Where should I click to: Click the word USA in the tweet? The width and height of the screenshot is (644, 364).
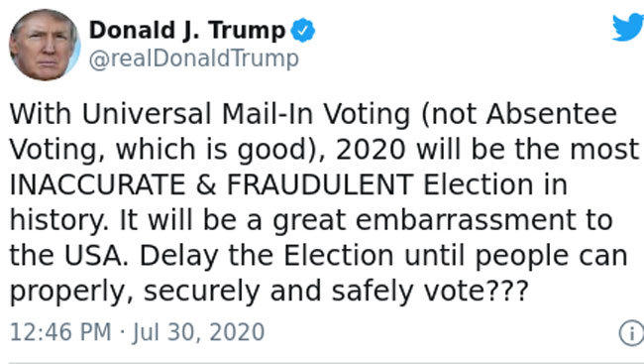(x=93, y=256)
